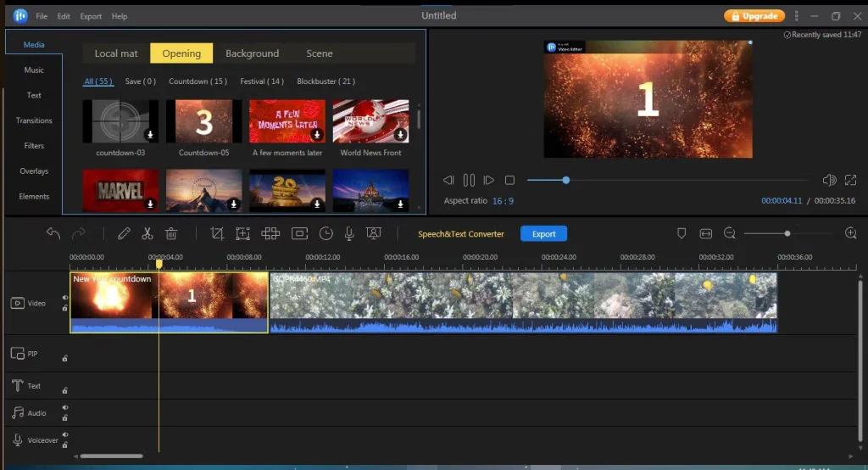868x470 pixels.
Task: Open the Transitions panel in sidebar
Action: point(34,120)
